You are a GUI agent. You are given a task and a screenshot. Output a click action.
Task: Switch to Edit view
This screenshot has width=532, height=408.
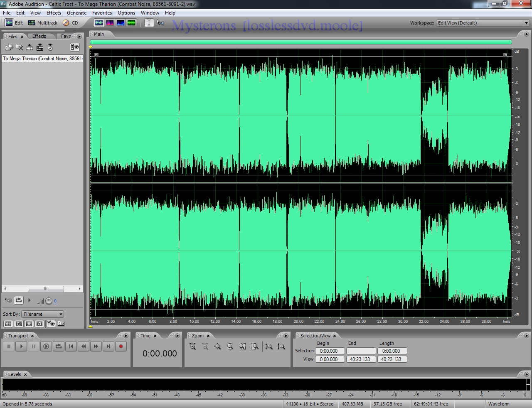(x=14, y=23)
